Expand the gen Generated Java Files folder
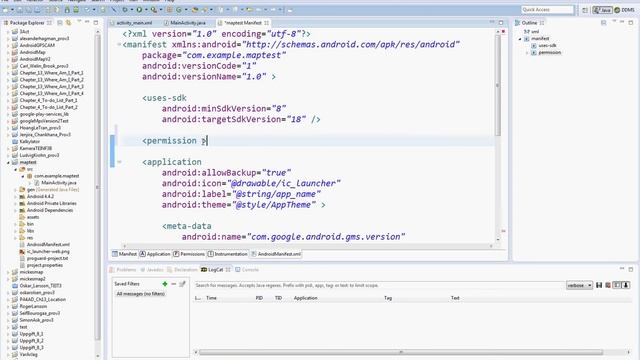The height and width of the screenshot is (360, 640). coord(16,190)
